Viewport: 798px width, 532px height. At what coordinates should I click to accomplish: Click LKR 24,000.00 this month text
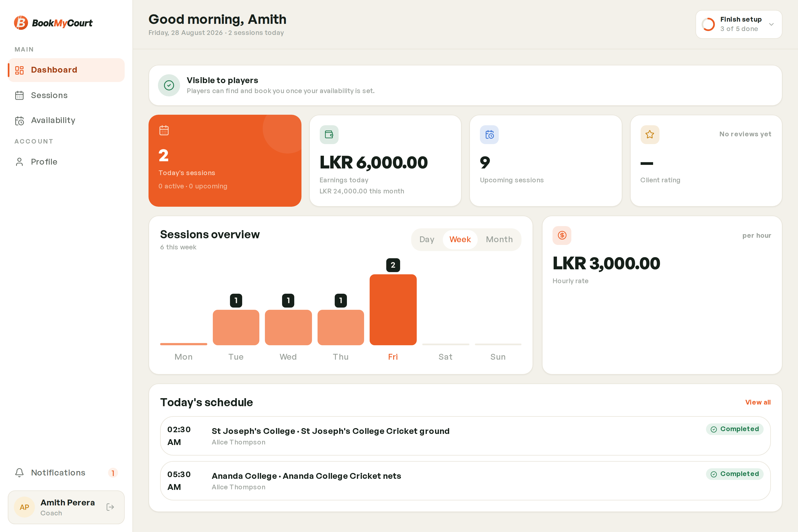coord(362,191)
